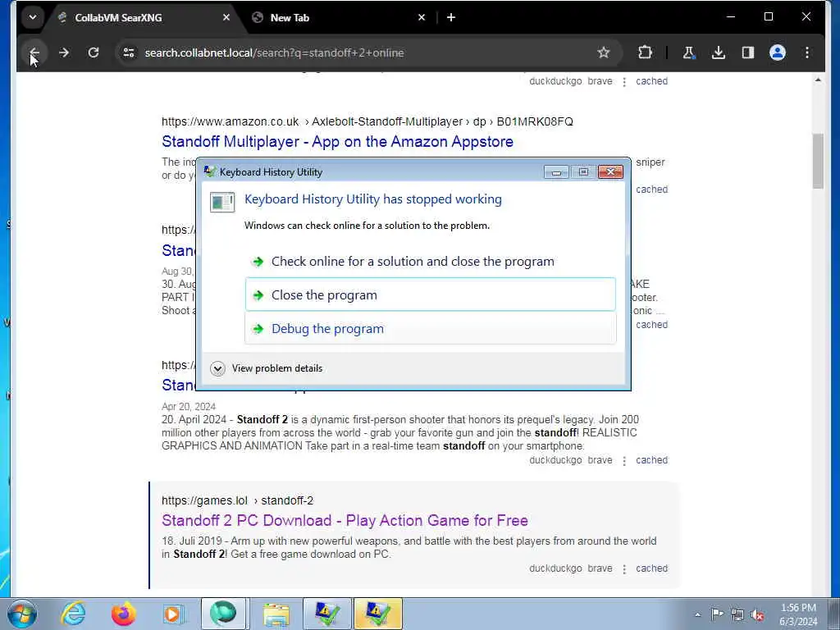Open Standoff 2 PC Download result link
The height and width of the screenshot is (630, 840).
click(345, 520)
